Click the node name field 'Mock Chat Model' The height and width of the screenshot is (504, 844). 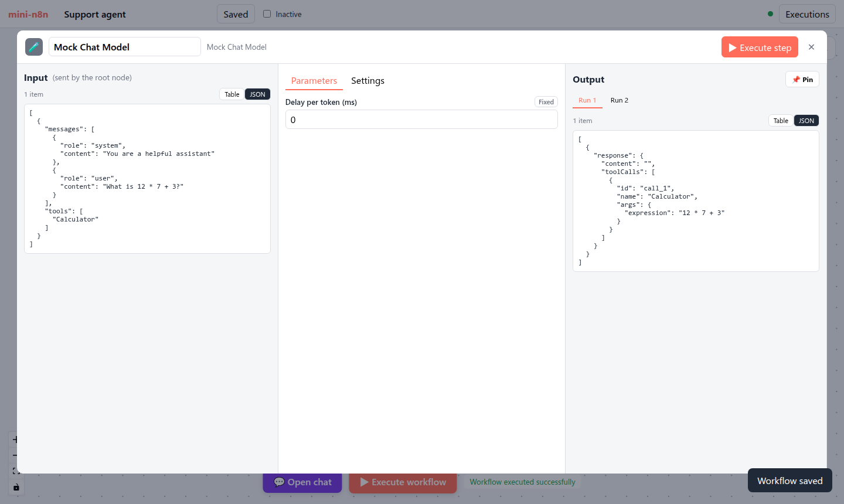(125, 47)
